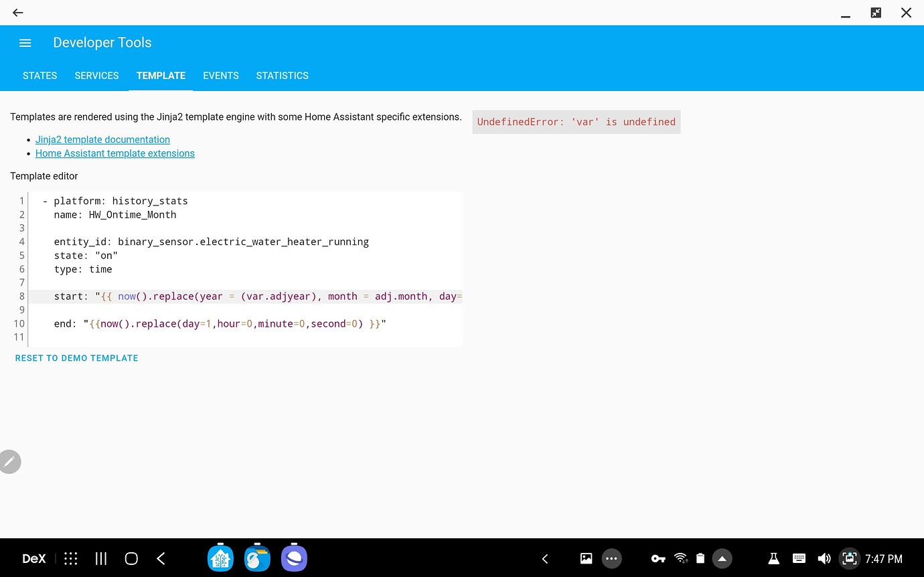
Task: Open the EVENTS tab
Action: click(221, 76)
